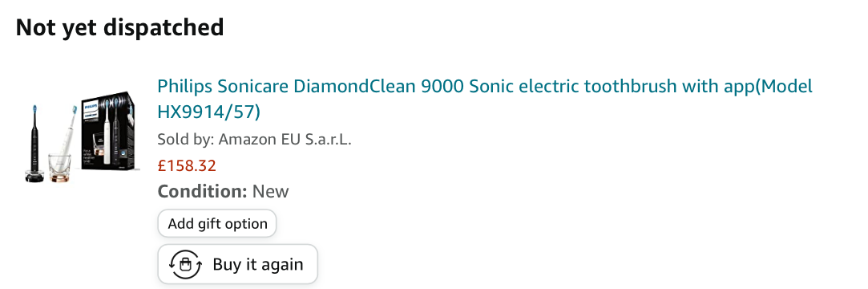This screenshot has height=289, width=868.
Task: Click the shopping bag inside reorder icon
Action: coord(185,266)
